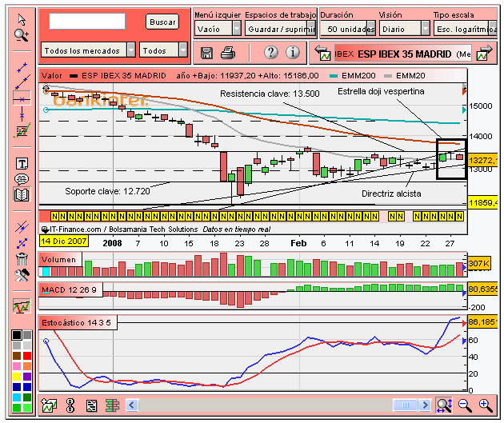Select the vertical line tool
This screenshot has width=504, height=423.
(22, 114)
